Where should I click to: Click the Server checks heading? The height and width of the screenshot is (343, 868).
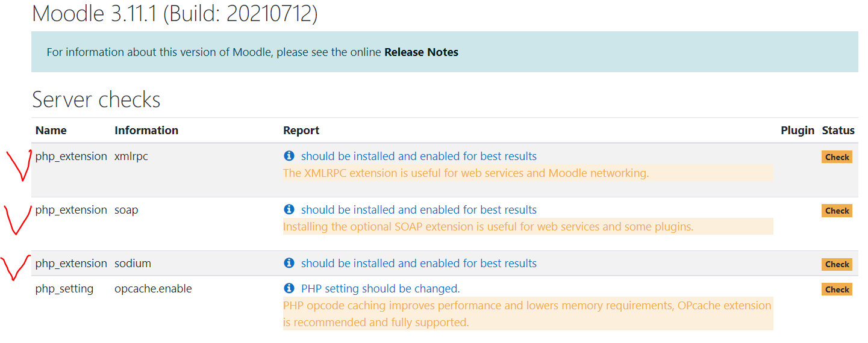point(96,99)
